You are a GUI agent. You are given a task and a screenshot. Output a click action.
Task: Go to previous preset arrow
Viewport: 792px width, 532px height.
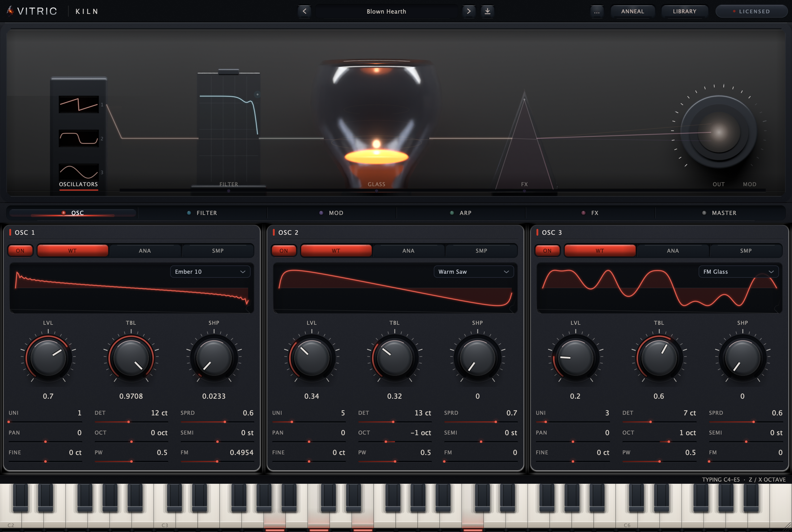click(x=304, y=11)
